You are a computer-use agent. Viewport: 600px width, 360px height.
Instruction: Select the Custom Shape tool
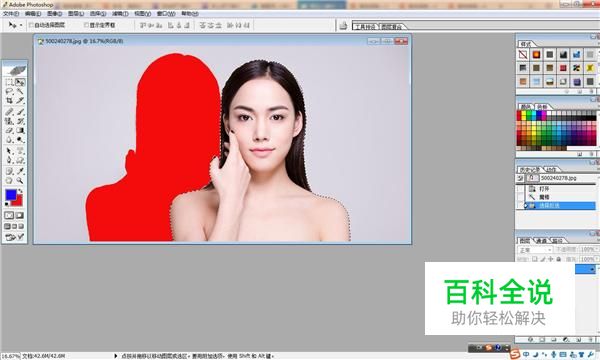point(20,160)
